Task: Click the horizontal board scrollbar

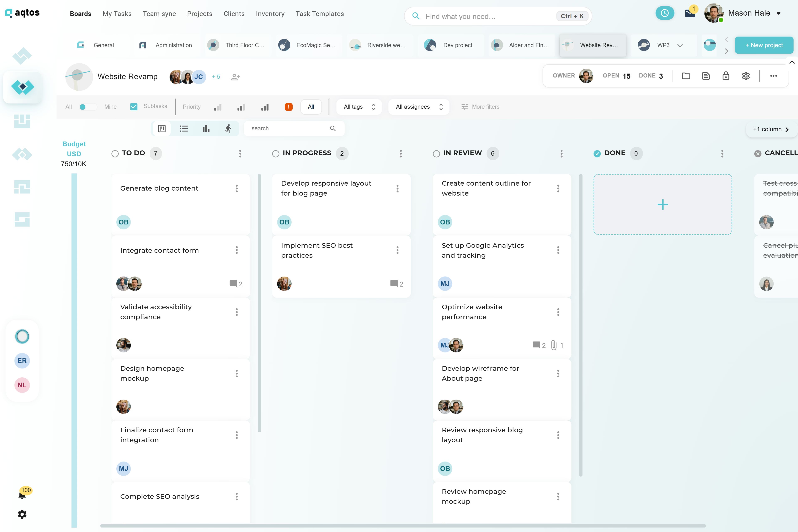Action: pyautogui.click(x=403, y=526)
